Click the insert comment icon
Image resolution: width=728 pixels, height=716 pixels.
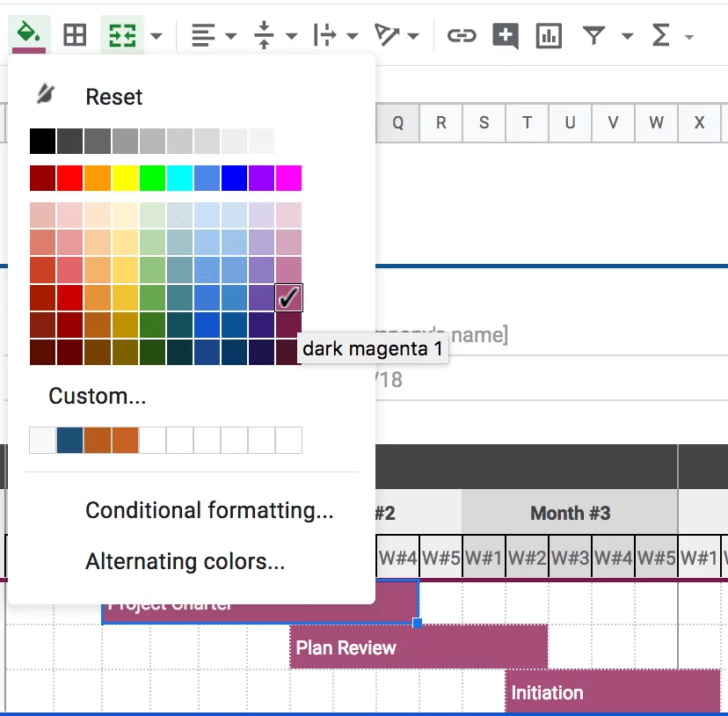[x=506, y=36]
